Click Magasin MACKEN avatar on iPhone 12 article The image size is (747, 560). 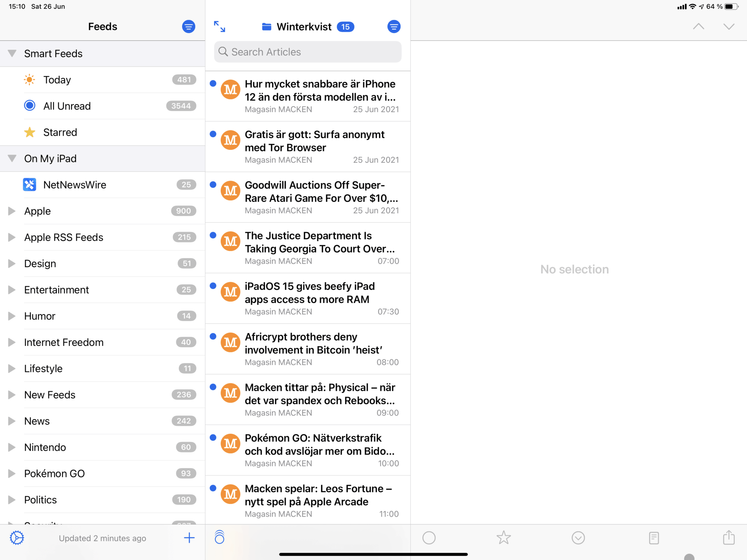coord(230,89)
